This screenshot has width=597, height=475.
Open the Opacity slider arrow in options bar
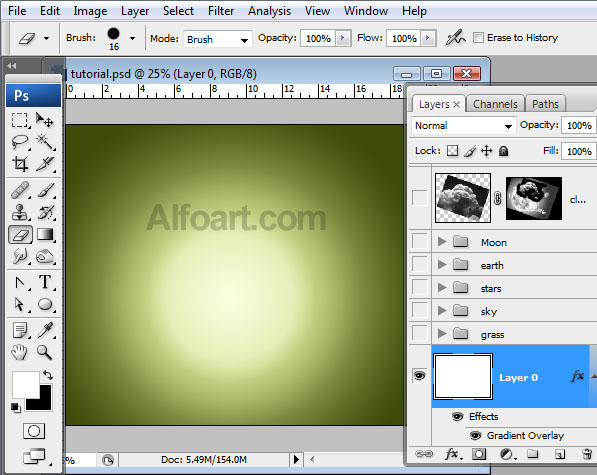(x=343, y=38)
